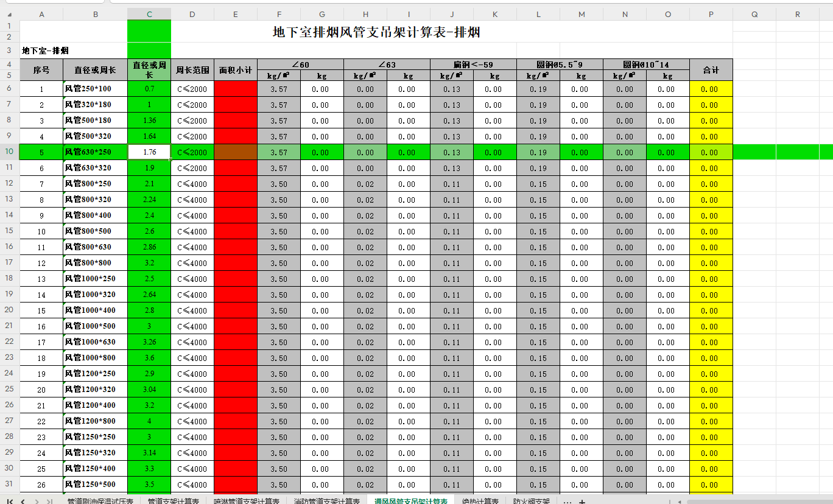
Task: Jump to the last sheet with navigation arrow
Action: (49, 501)
